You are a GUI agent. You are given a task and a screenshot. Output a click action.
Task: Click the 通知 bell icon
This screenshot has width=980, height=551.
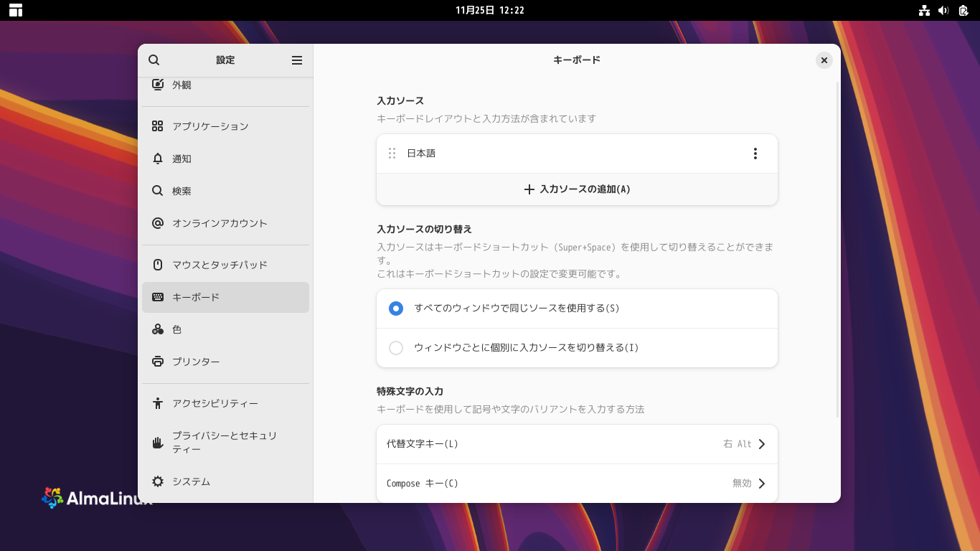pos(158,159)
